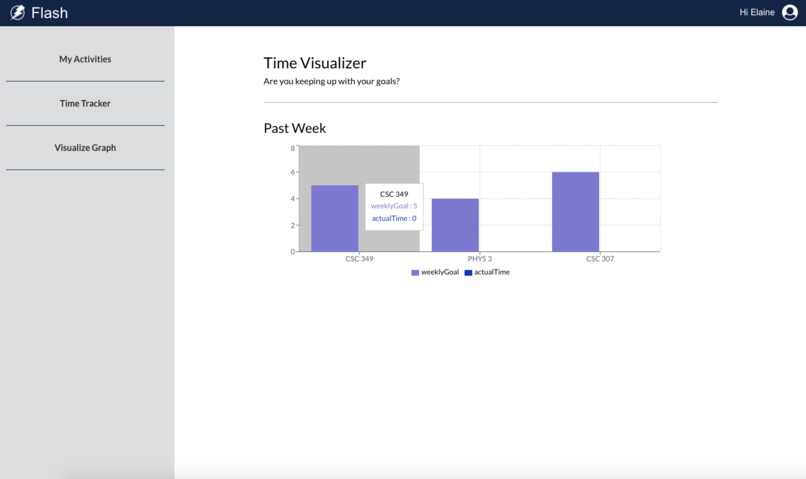
Task: Click the y-axis label 0
Action: [x=292, y=251]
